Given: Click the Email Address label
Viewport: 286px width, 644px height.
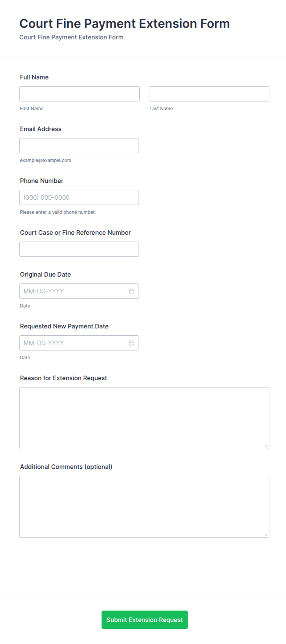Looking at the screenshot, I should (41, 129).
